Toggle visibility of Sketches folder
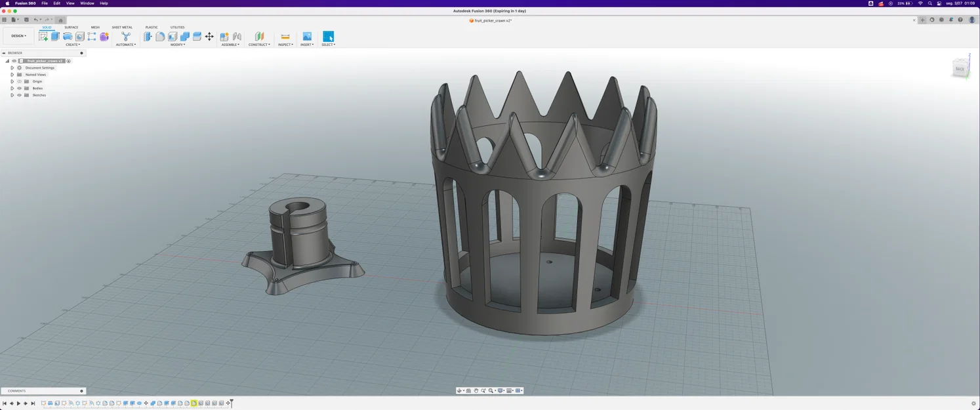Image resolution: width=980 pixels, height=410 pixels. tap(19, 95)
